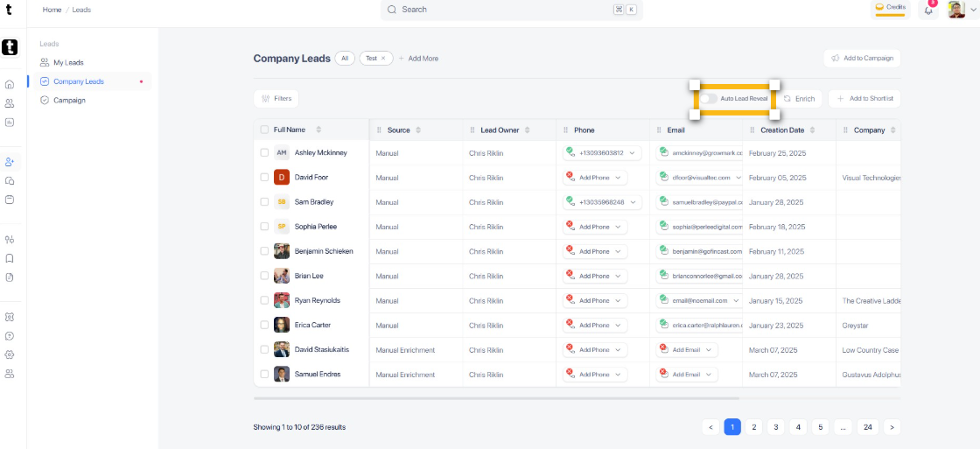Click Add to Shortlist button

(864, 99)
